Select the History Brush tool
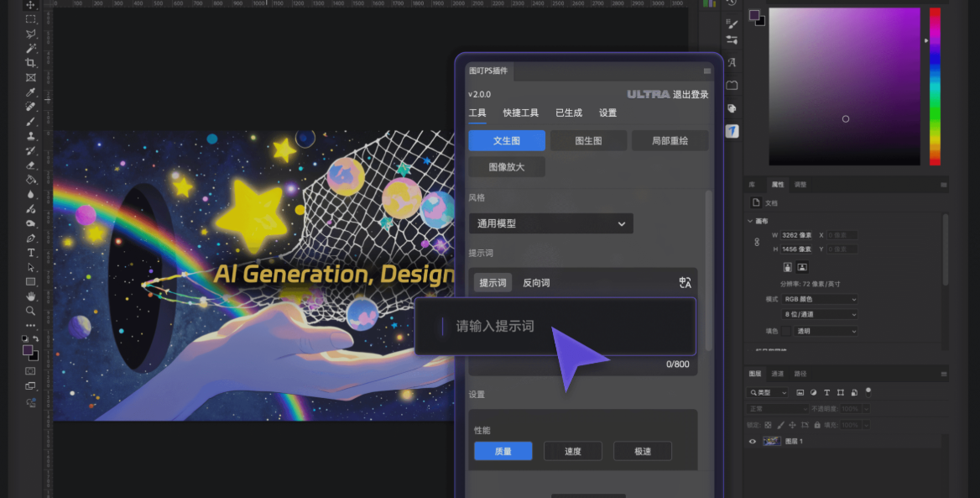The height and width of the screenshot is (498, 980). click(x=30, y=151)
